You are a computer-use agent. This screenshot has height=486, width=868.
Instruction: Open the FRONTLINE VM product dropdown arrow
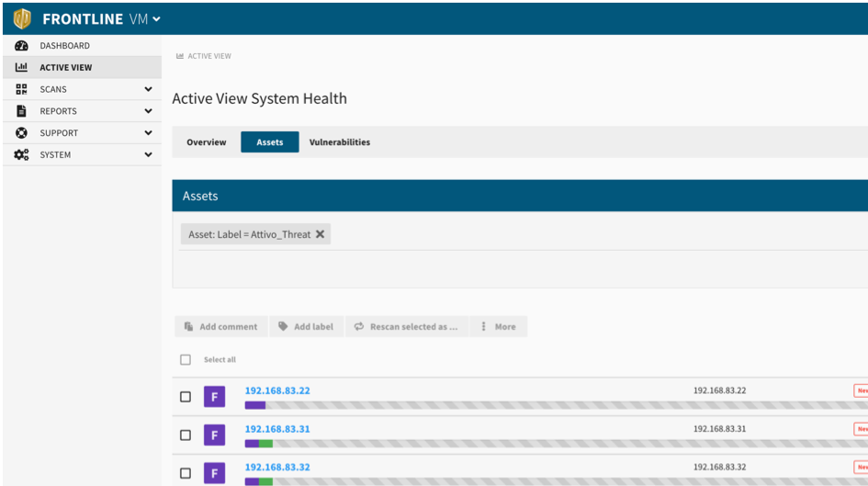click(x=157, y=19)
